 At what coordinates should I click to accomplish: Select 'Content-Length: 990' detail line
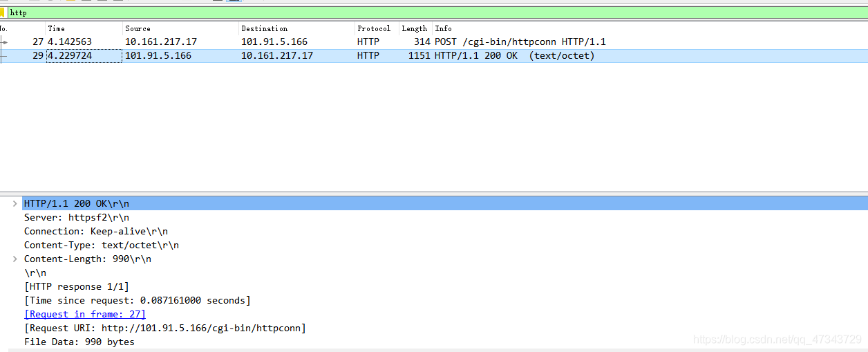coord(87,259)
